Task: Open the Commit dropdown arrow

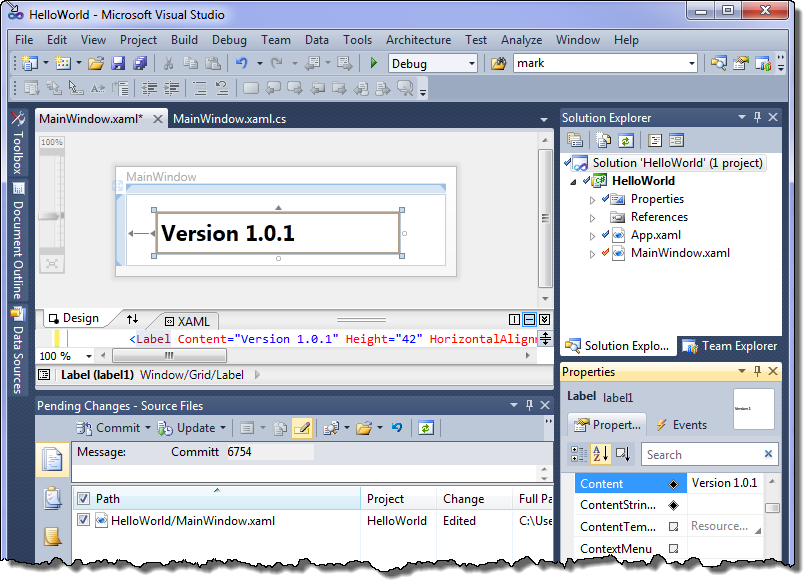Action: coord(148,428)
